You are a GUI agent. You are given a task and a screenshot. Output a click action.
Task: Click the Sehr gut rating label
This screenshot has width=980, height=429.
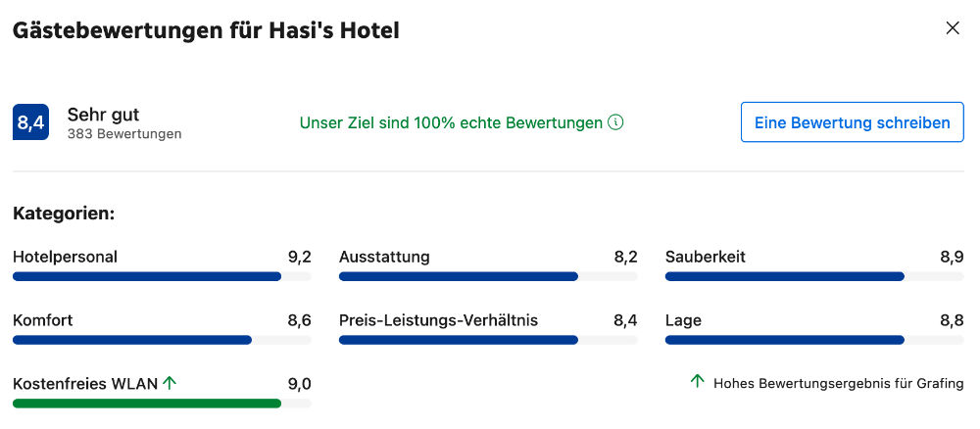[x=103, y=115]
